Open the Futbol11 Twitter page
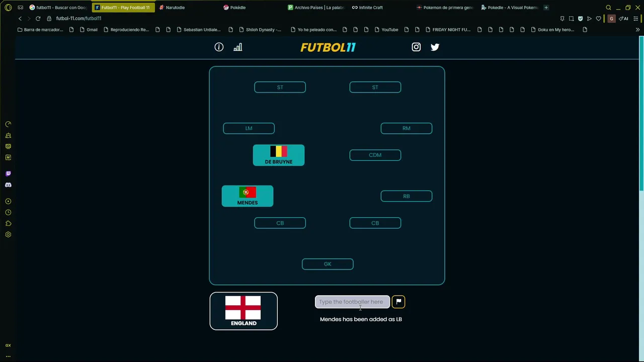The height and width of the screenshot is (362, 644). (x=435, y=47)
